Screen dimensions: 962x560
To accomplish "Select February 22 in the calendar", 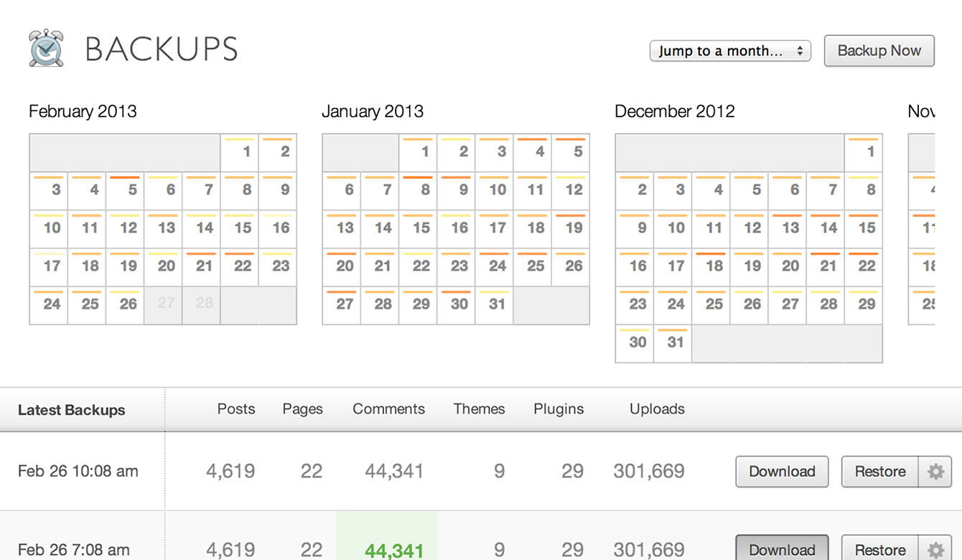I will pyautogui.click(x=239, y=267).
